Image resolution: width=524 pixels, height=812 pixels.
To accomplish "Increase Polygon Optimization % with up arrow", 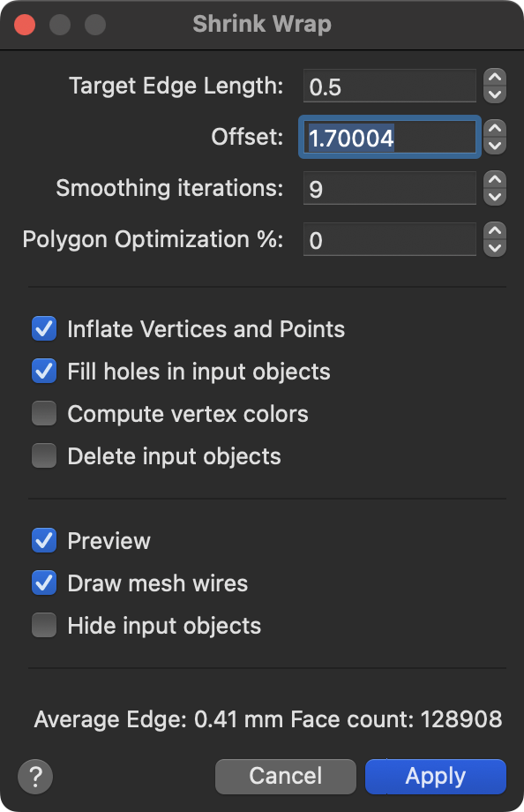I will [495, 230].
